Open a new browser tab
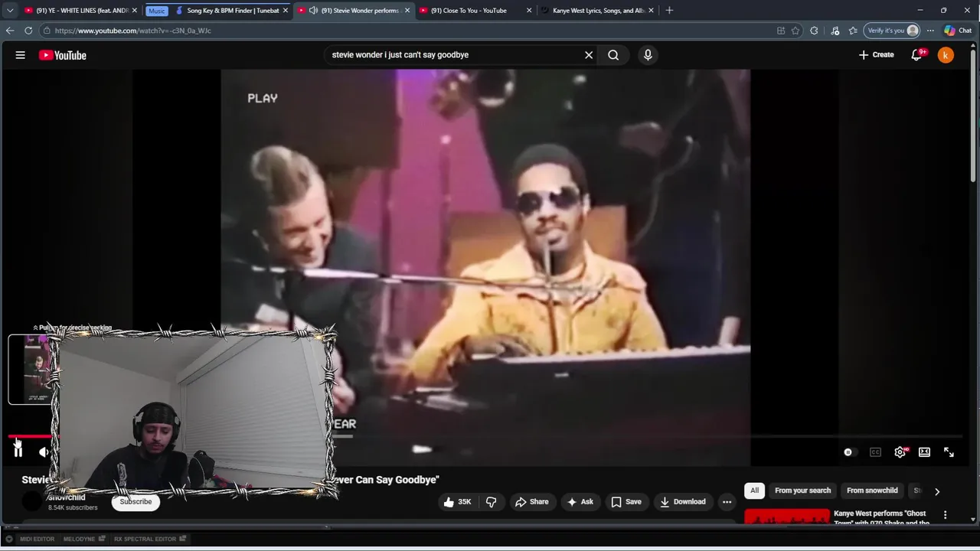 [x=669, y=11]
